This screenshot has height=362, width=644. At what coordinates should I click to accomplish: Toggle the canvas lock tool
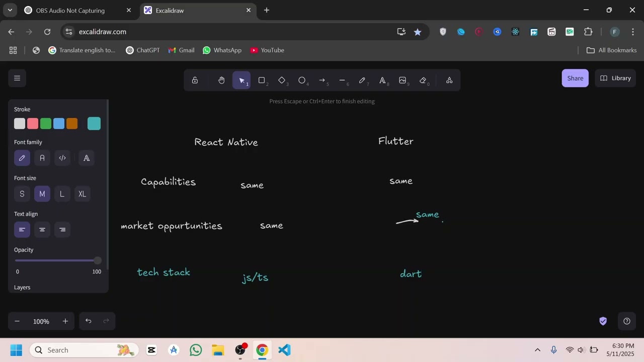coord(195,80)
